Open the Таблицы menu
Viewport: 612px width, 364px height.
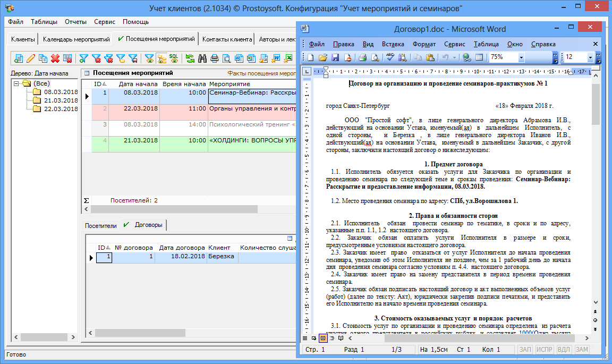(44, 22)
